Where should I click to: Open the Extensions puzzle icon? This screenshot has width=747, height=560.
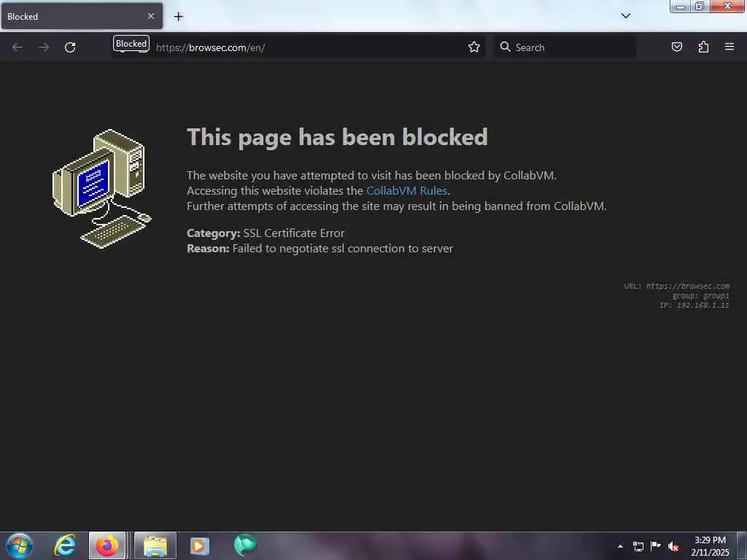pyautogui.click(x=703, y=47)
